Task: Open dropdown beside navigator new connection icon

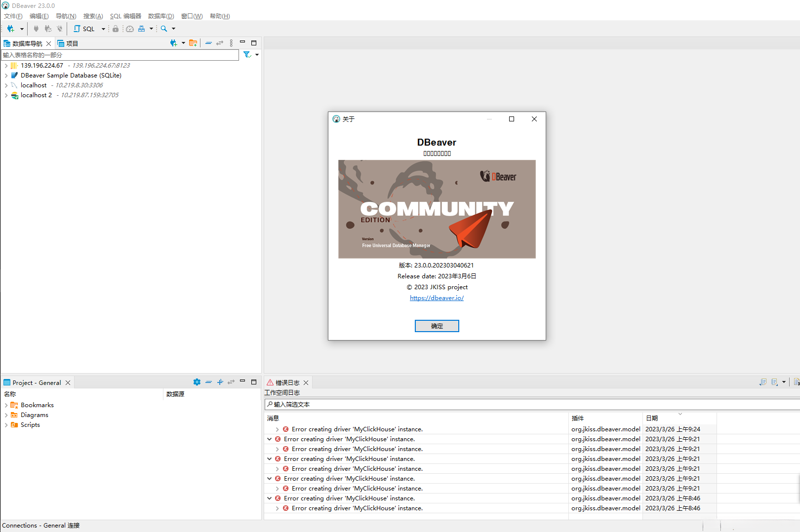Action: [x=183, y=43]
